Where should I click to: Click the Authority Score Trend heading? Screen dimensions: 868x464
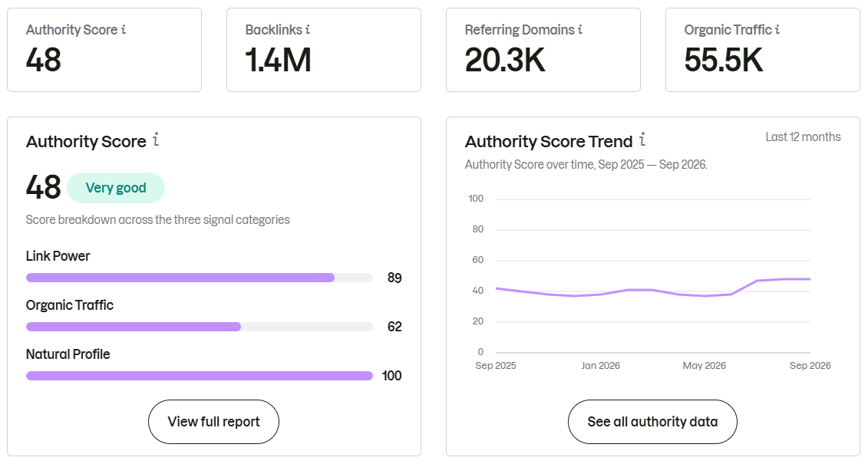coord(549,142)
